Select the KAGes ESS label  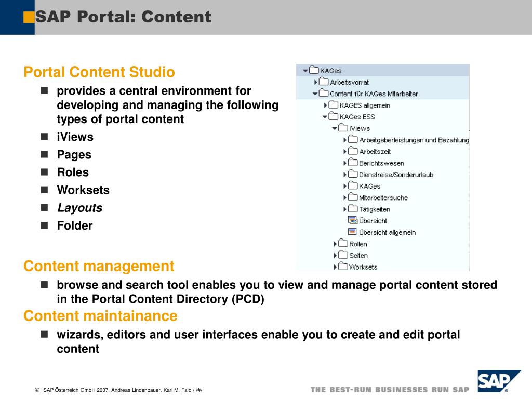(x=357, y=117)
